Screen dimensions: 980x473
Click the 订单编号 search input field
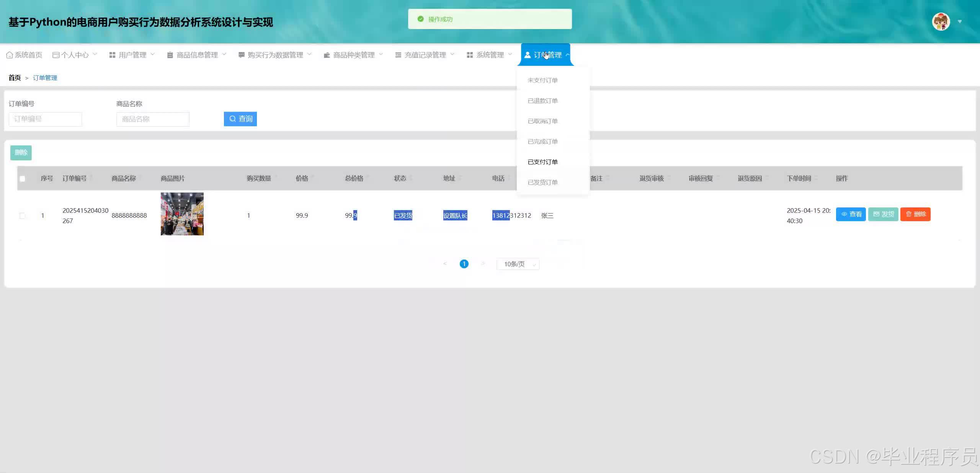45,119
